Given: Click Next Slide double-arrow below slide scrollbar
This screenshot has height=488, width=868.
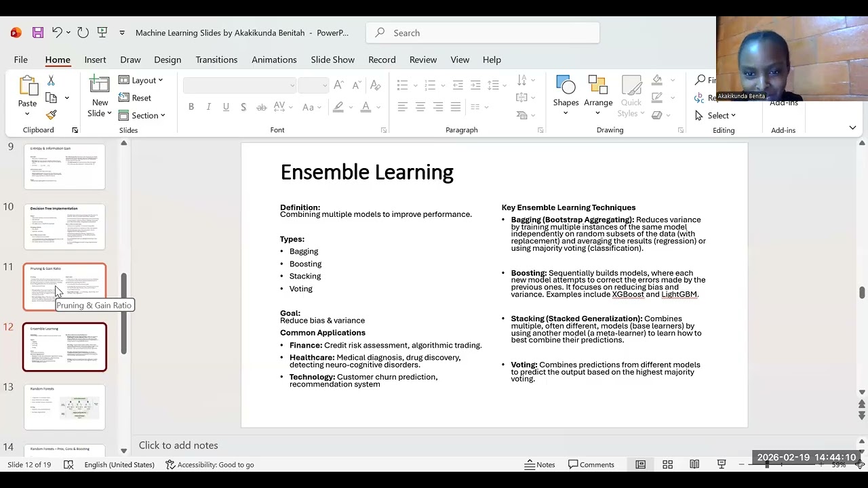Looking at the screenshot, I should pyautogui.click(x=862, y=416).
